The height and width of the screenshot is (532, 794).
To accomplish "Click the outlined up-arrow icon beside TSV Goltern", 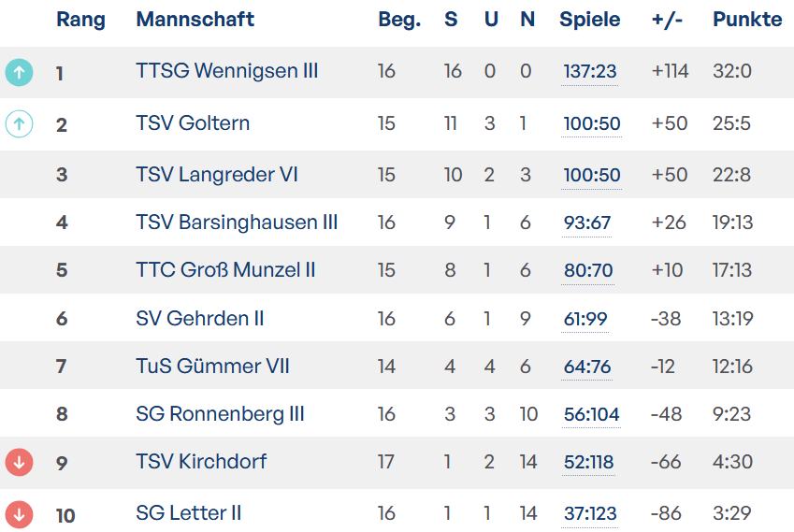I will pos(19,123).
